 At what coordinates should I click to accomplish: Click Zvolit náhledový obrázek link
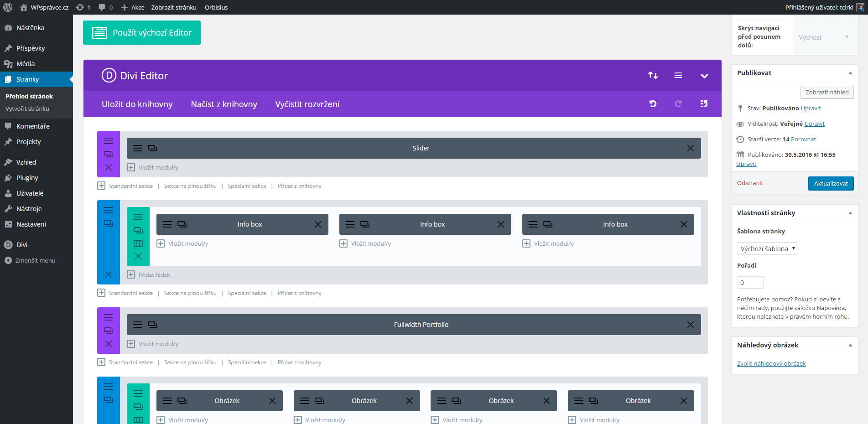(771, 364)
